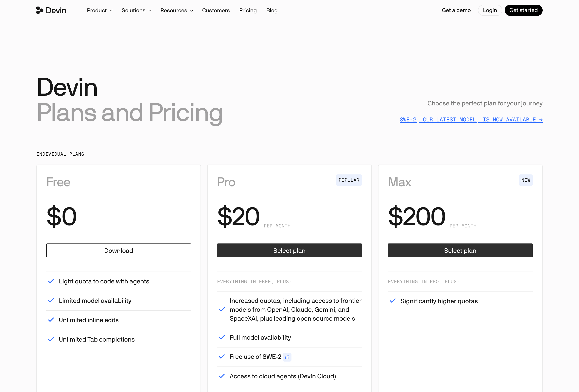This screenshot has height=392, width=579.
Task: Download the Free plan
Action: tap(119, 250)
